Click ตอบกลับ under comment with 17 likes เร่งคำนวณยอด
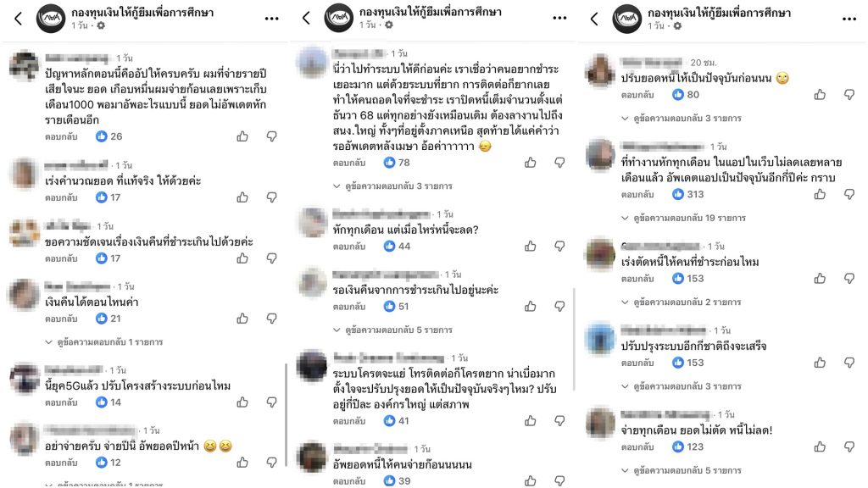The height and width of the screenshot is (488, 868). click(61, 197)
